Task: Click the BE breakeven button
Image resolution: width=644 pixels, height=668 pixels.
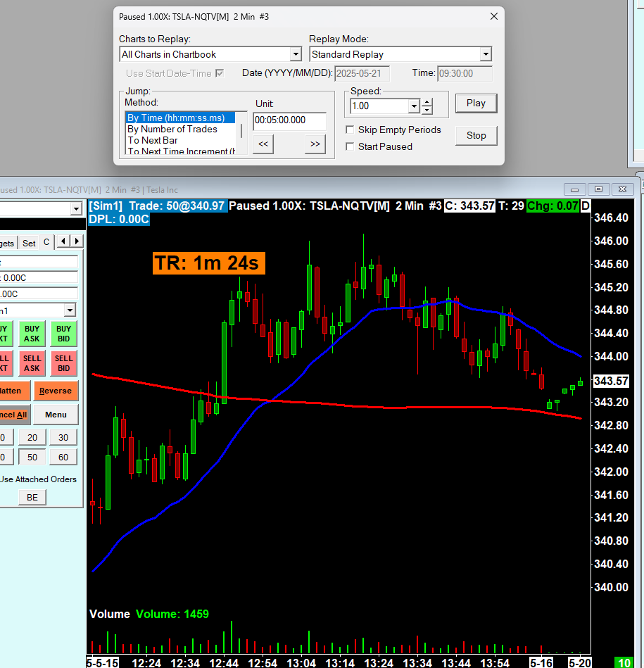Action: point(32,497)
